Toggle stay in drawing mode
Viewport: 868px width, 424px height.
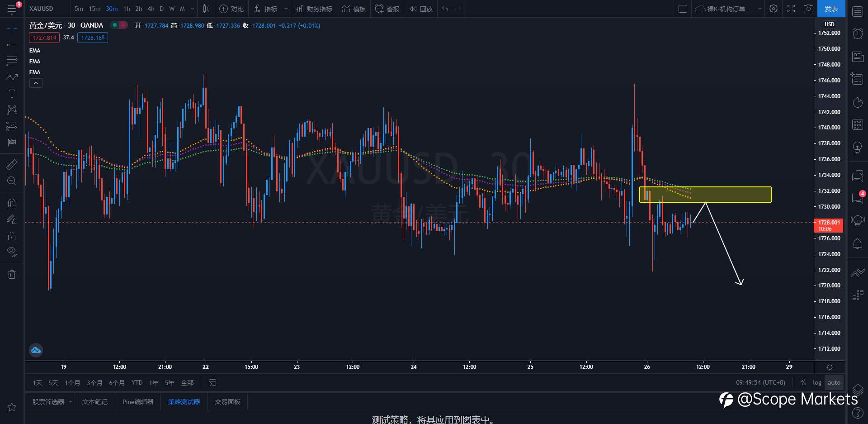point(12,219)
